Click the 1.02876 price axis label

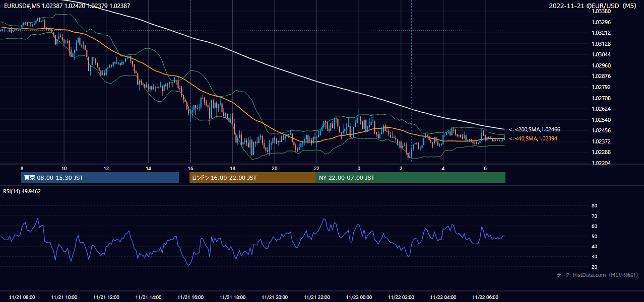click(x=602, y=76)
